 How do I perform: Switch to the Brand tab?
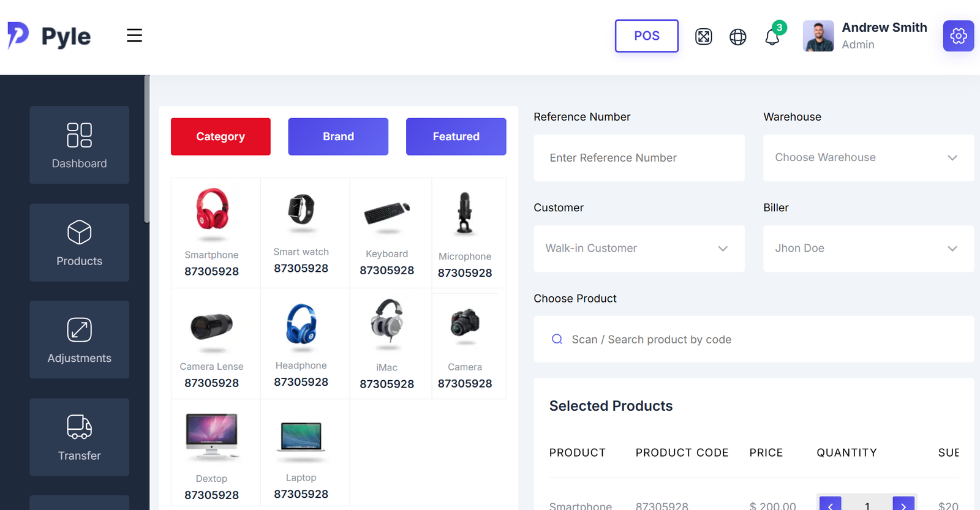pos(338,137)
